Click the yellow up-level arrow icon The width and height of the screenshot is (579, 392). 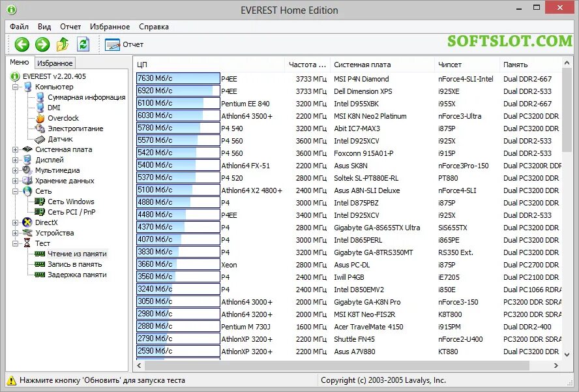click(x=63, y=44)
